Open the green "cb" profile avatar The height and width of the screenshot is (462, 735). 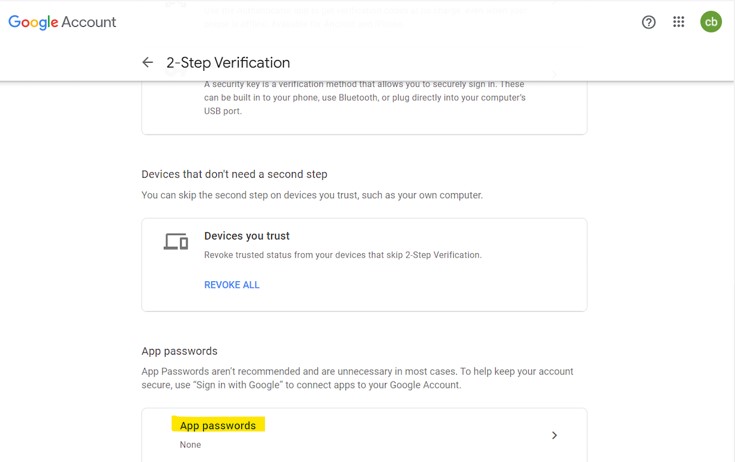pos(711,22)
